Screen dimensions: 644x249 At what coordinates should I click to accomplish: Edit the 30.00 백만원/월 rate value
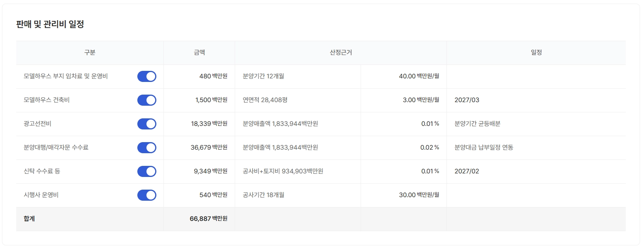coord(407,195)
